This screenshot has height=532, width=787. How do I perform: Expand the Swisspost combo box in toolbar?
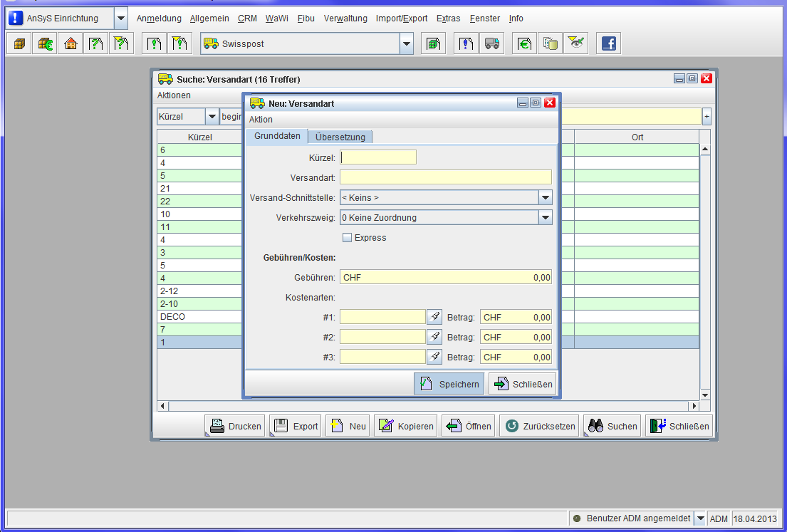pyautogui.click(x=406, y=43)
